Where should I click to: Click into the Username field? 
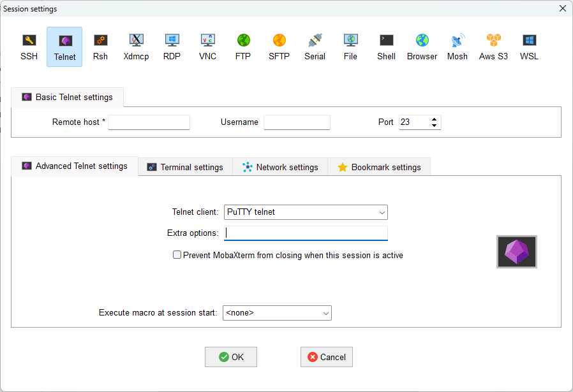point(297,122)
